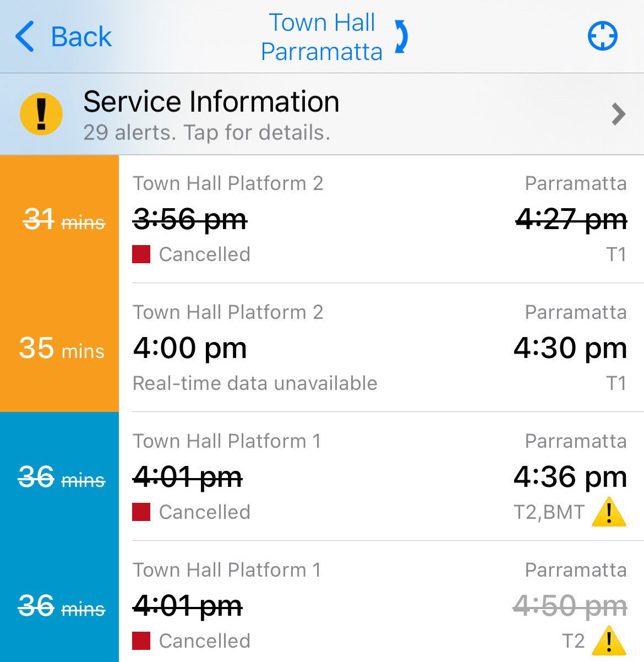Tap warning triangle on 4:50 pm T2 trip

coord(609,641)
